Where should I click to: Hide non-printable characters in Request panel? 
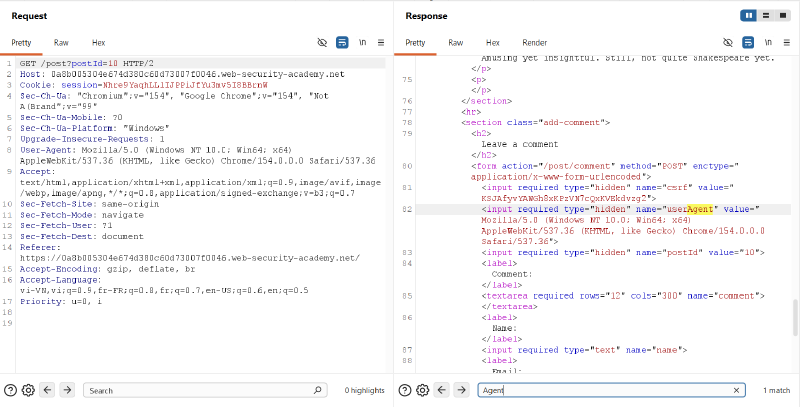point(322,42)
